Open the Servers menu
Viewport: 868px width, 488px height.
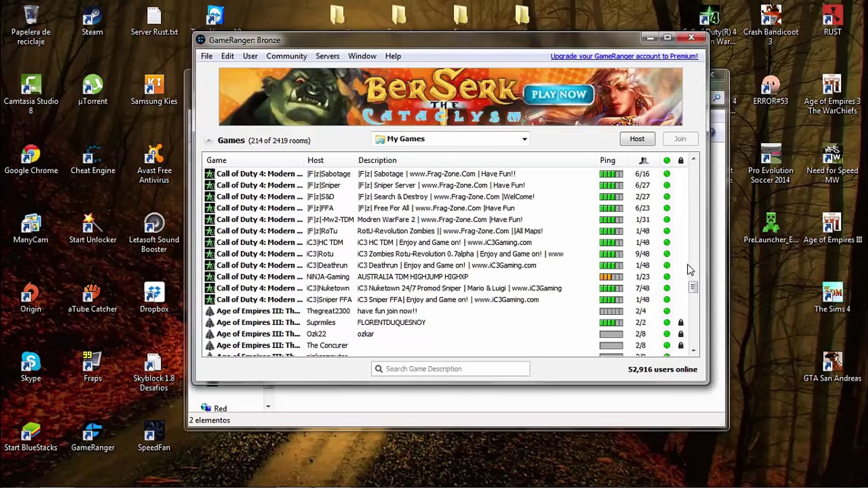coord(327,56)
